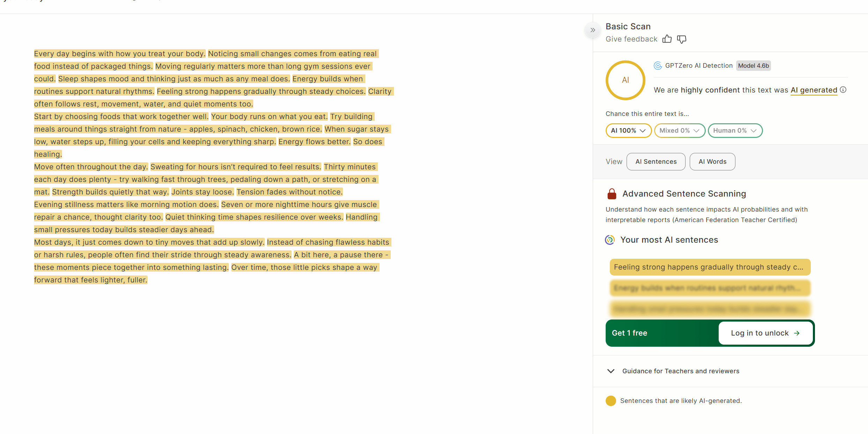Click the AI generated info icon
Screen dimensions: 868x434
tap(843, 90)
